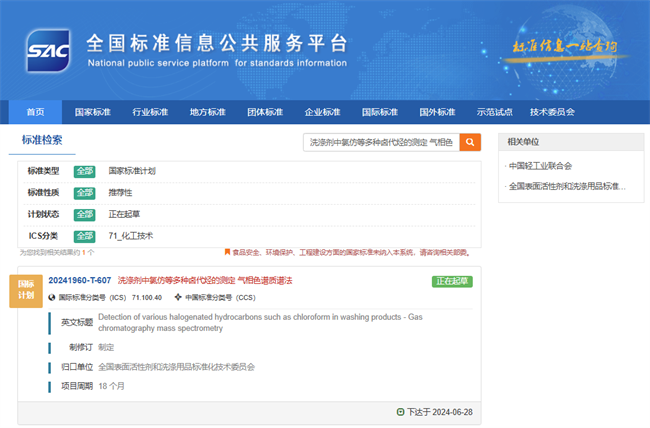The image size is (650, 428).
Task: Click the red warning notice flag icon
Action: pos(228,252)
